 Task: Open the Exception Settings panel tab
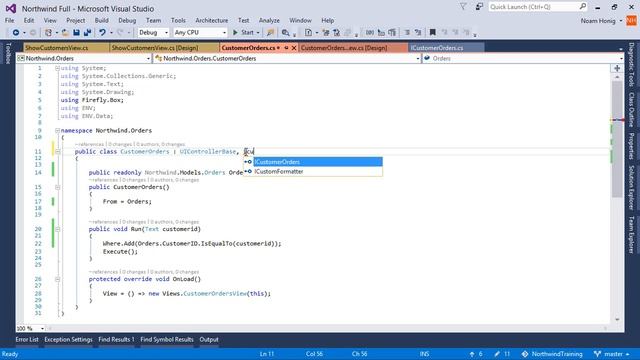click(x=69, y=340)
